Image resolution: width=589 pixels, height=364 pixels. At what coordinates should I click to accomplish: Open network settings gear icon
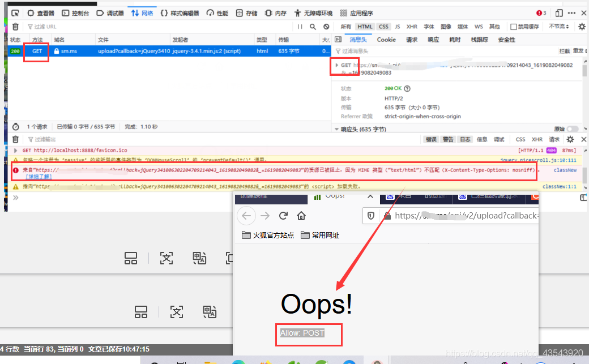coord(582,27)
